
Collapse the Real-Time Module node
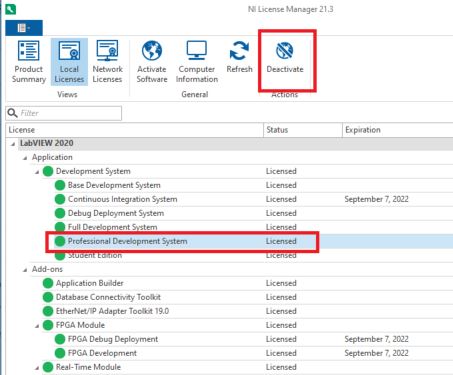(x=37, y=368)
